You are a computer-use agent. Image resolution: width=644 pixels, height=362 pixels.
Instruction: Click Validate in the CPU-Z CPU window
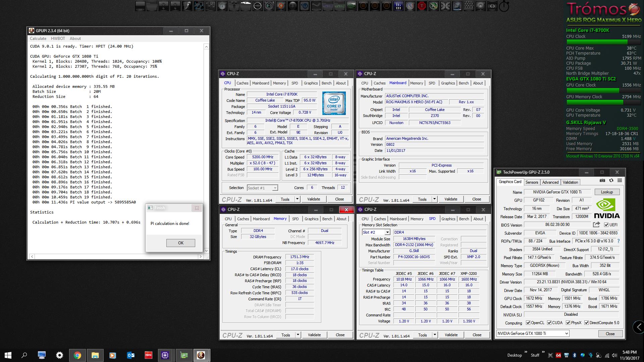tap(314, 199)
